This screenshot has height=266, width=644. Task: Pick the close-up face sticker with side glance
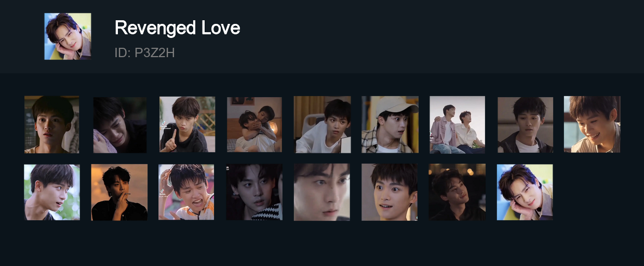[x=323, y=192]
